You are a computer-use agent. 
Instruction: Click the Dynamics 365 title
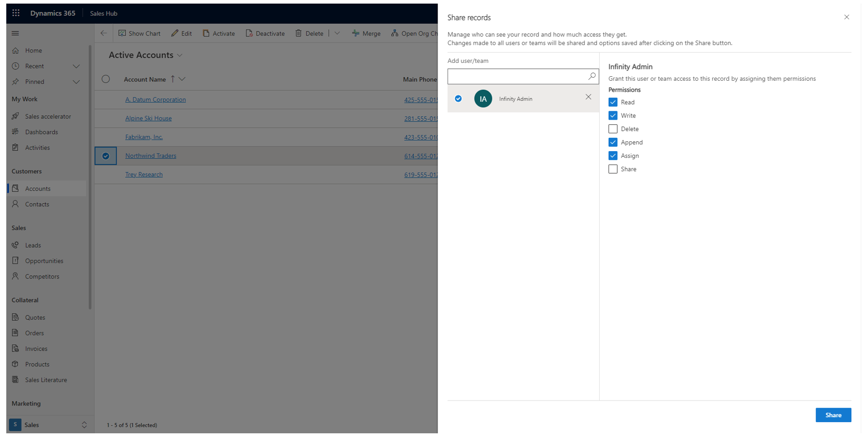[x=53, y=13]
